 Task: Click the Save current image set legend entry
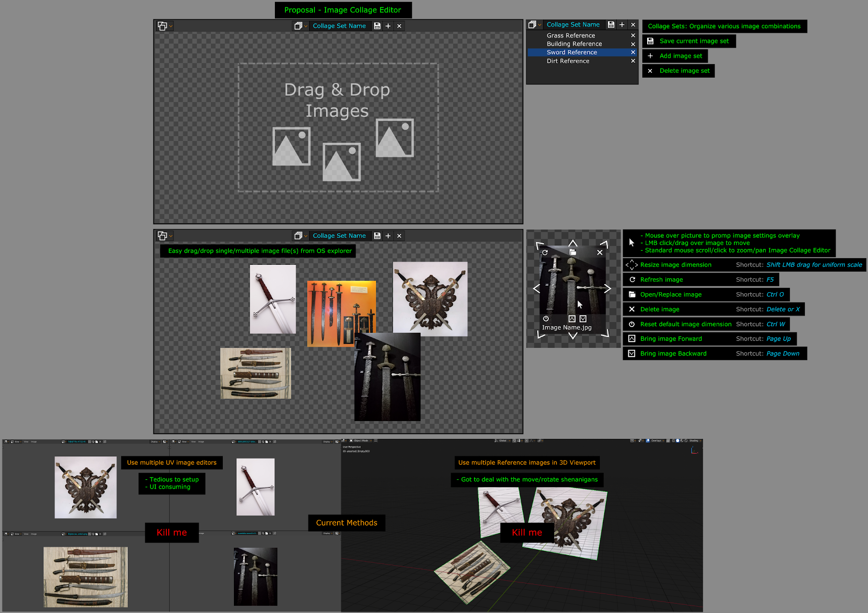point(689,41)
